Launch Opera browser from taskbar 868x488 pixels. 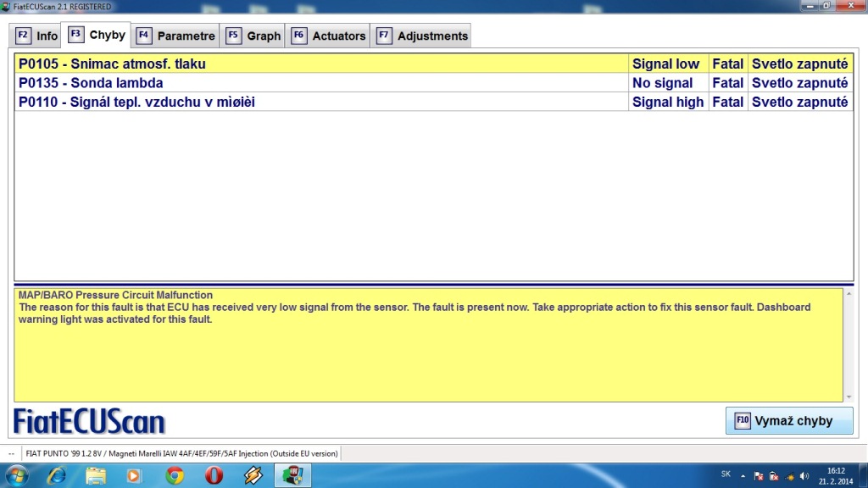click(x=214, y=475)
